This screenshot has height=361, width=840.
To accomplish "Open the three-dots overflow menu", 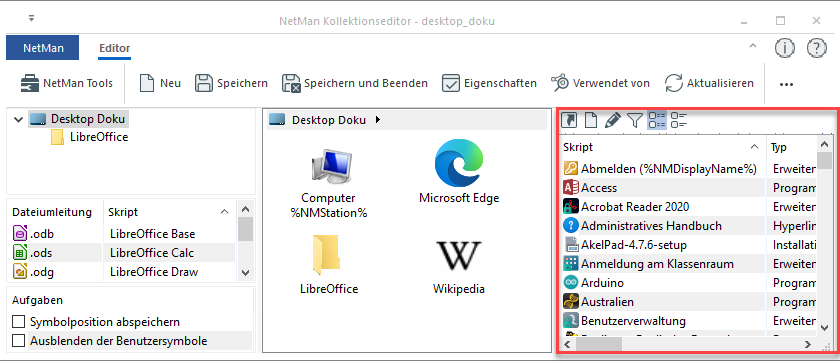I will [x=786, y=85].
